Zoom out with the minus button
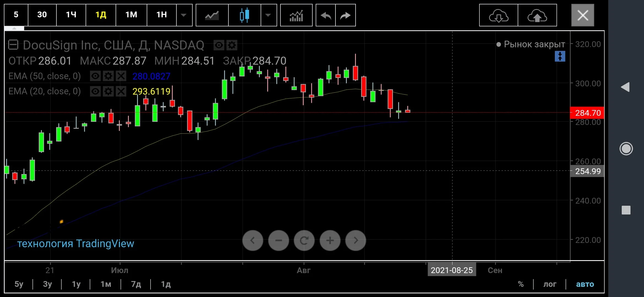This screenshot has height=297, width=644. pos(279,240)
